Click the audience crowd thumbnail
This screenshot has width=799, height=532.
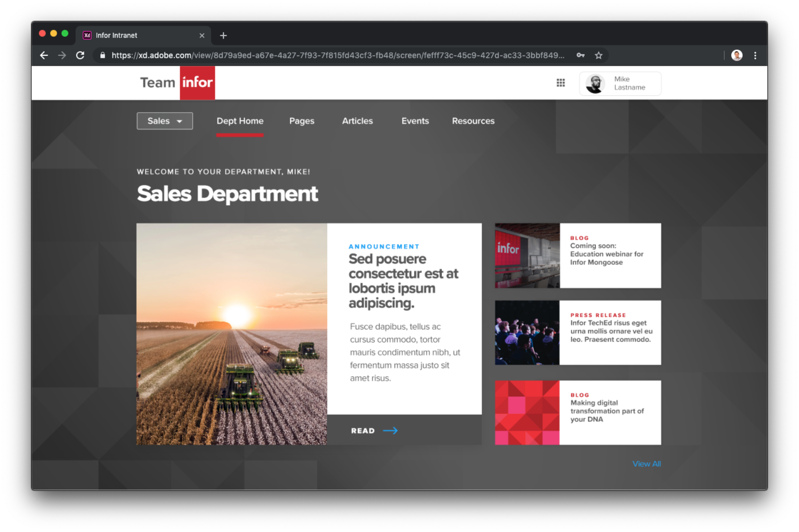527,332
